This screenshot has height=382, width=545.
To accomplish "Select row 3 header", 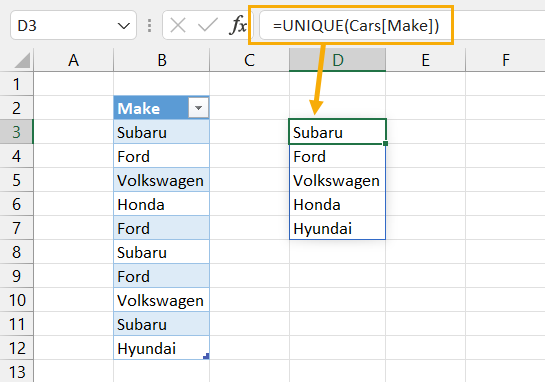I will (16, 132).
